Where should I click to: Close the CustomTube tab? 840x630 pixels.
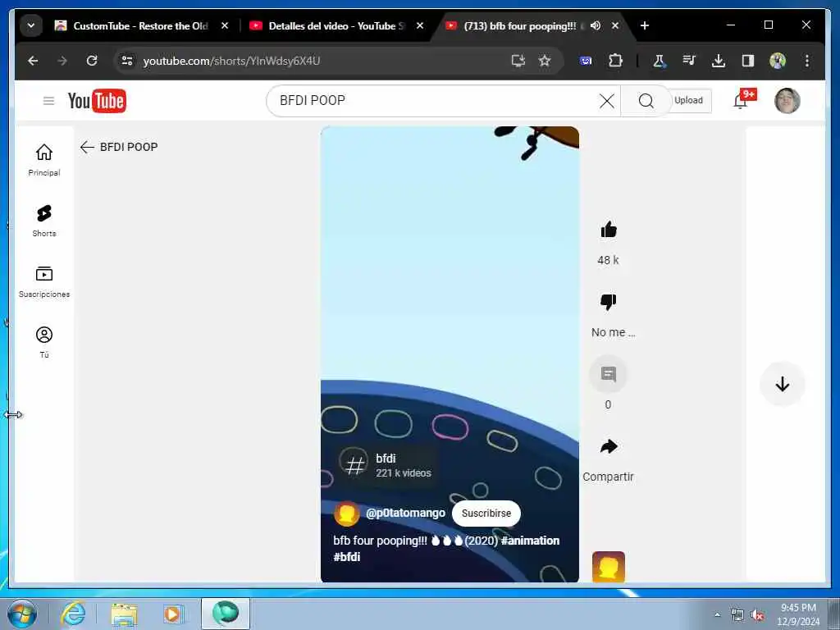225,25
